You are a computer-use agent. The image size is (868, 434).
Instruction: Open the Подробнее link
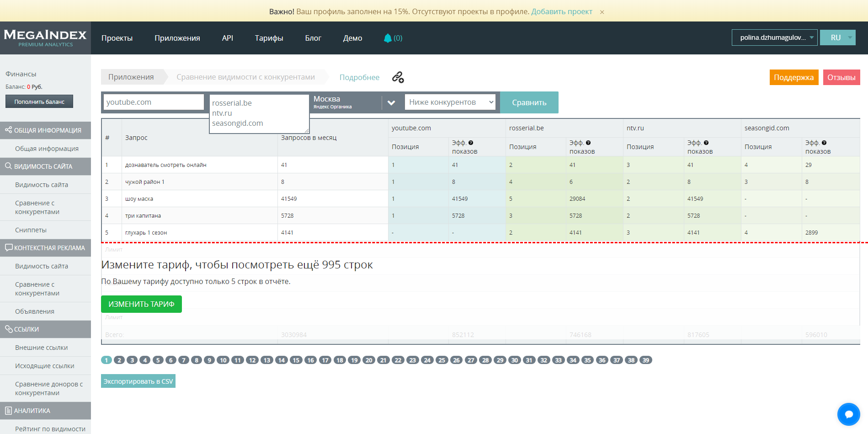[359, 77]
